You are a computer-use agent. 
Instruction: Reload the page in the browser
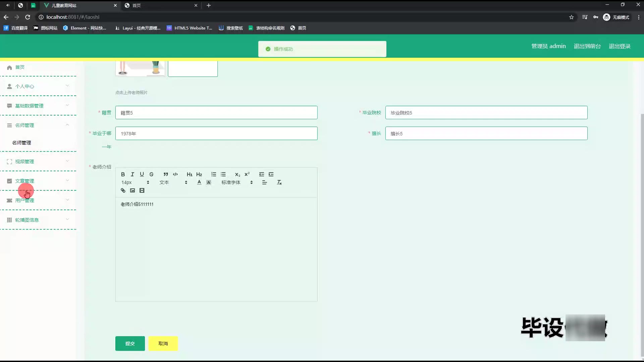(x=28, y=17)
